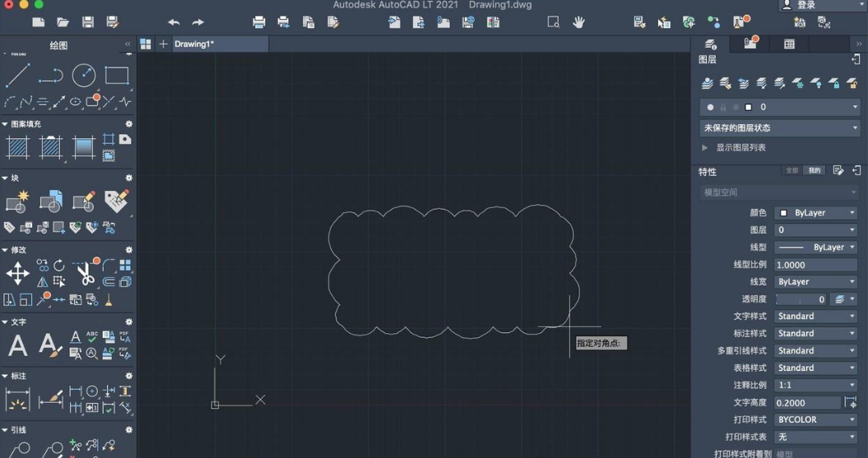Select the Rectangle drawing tool
This screenshot has height=458, width=868.
(x=117, y=76)
